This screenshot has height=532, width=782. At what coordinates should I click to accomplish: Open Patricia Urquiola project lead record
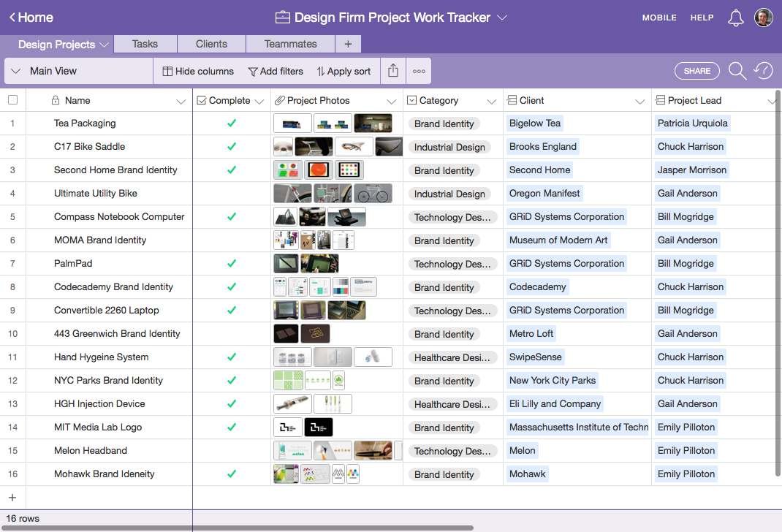point(692,123)
